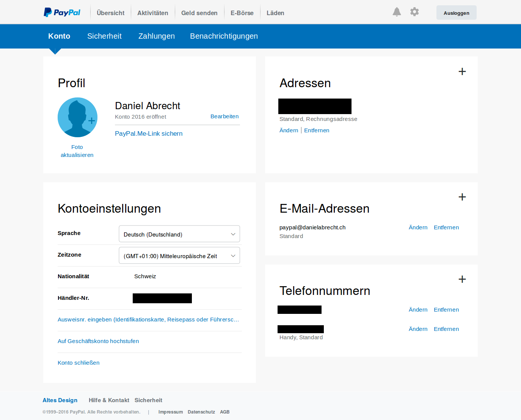The height and width of the screenshot is (420, 521).
Task: Click the text Konto 2016 eröffnet
Action: tap(140, 117)
